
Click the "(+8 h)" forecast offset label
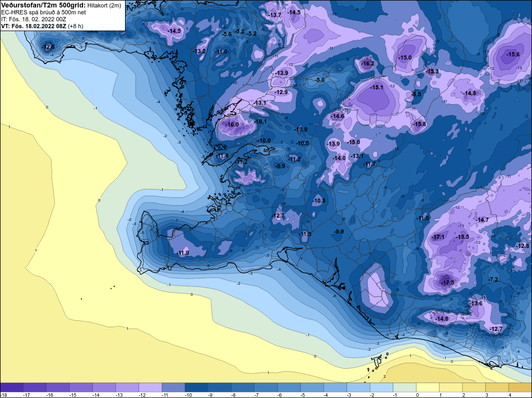pyautogui.click(x=76, y=26)
